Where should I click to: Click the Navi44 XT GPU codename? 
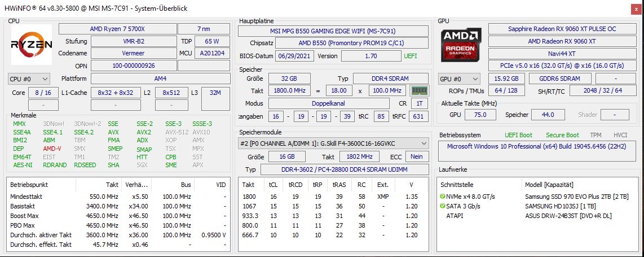(x=562, y=54)
